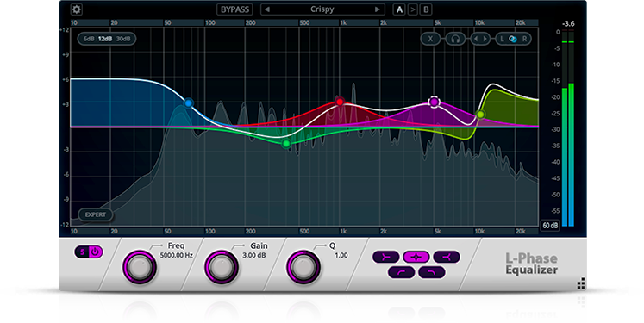Viewport: 644px width, 323px height.
Task: Click the -3.6 peak level readout
Action: tap(568, 24)
